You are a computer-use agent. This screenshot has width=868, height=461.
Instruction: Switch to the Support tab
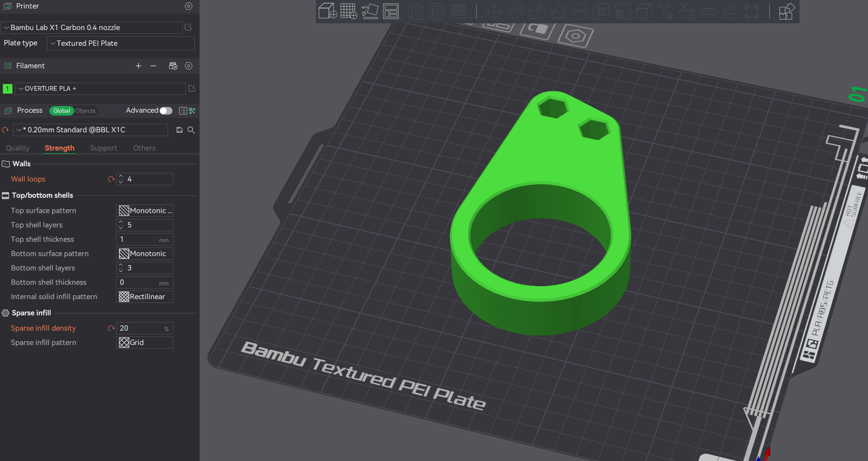coord(103,148)
